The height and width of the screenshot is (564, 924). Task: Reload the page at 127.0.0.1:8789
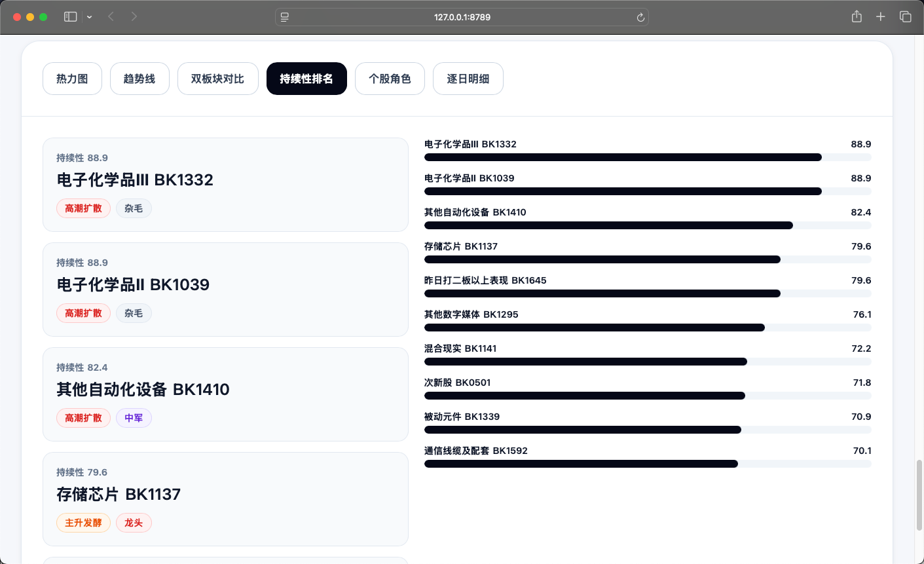(640, 17)
